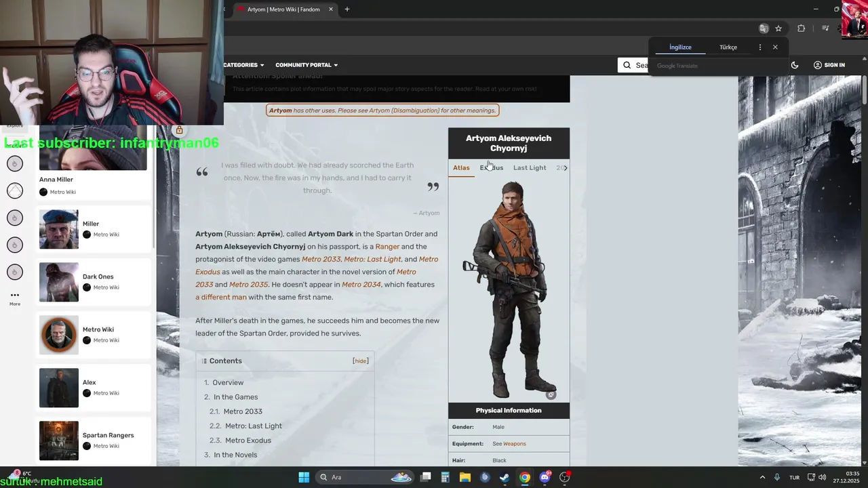Screen dimensions: 868x488
Task: Switch to Chrome on the taskbar
Action: click(x=525, y=477)
